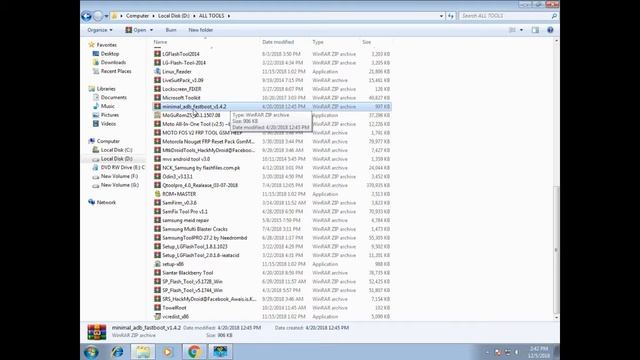Click the SamFirm_v0.3.6 archive icon

tap(157, 202)
